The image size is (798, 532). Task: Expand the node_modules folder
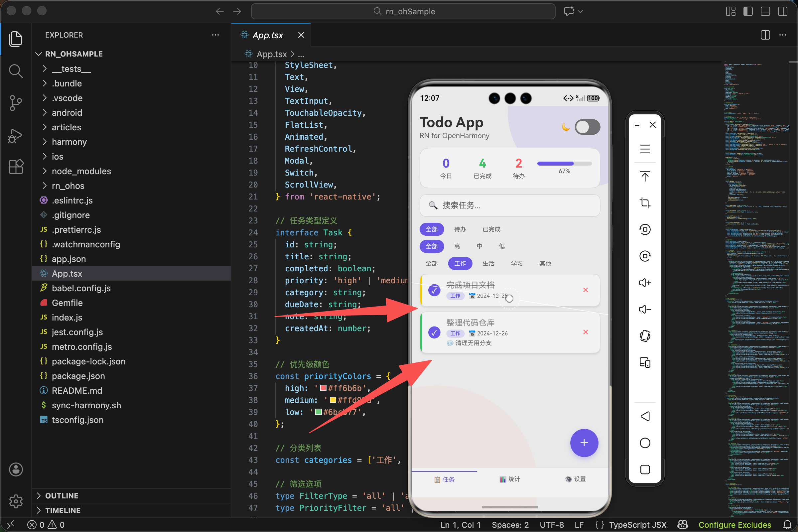(81, 171)
